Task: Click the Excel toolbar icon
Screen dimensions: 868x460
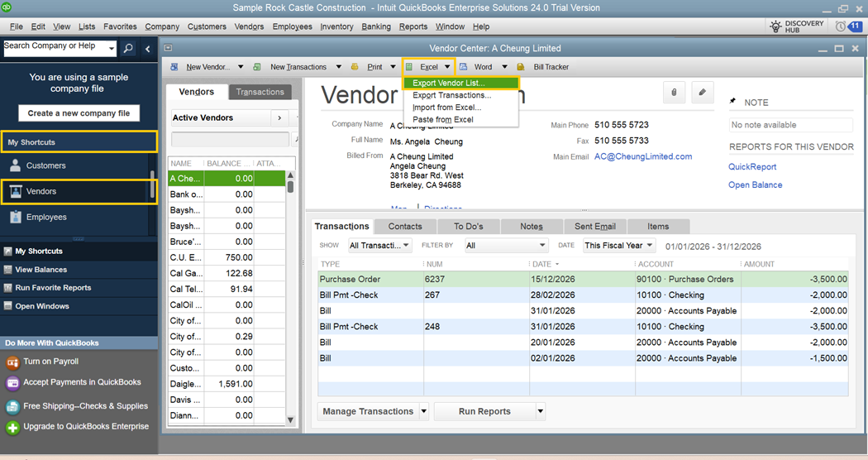Action: (x=409, y=67)
